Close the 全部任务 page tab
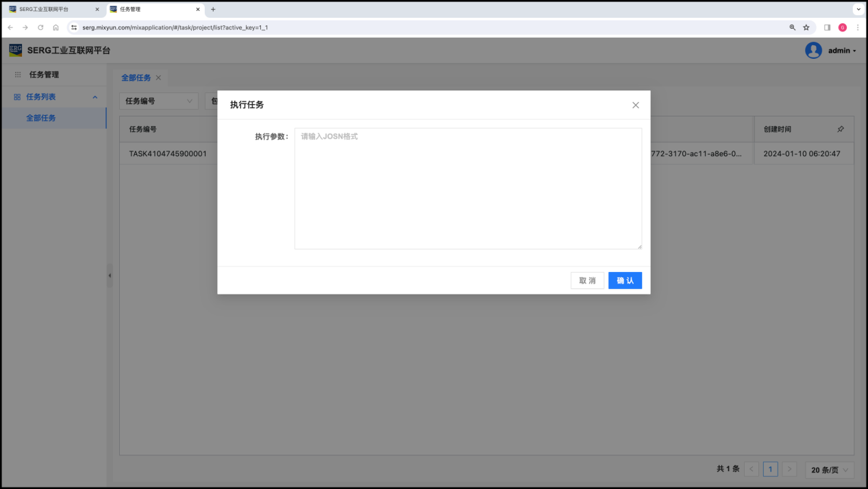 coord(158,78)
